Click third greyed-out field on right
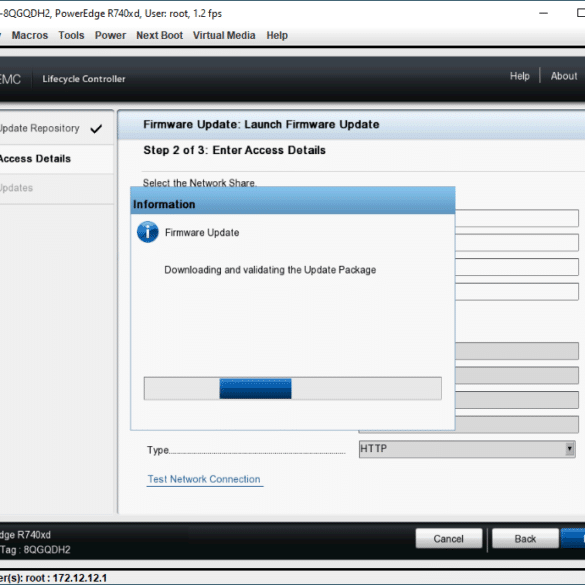The height and width of the screenshot is (585, 585). pyautogui.click(x=517, y=400)
